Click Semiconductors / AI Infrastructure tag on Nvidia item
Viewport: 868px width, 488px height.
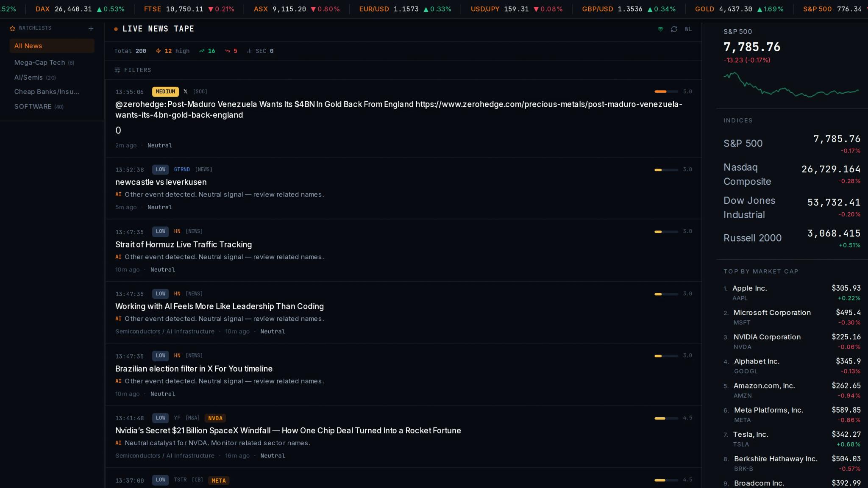tap(165, 456)
